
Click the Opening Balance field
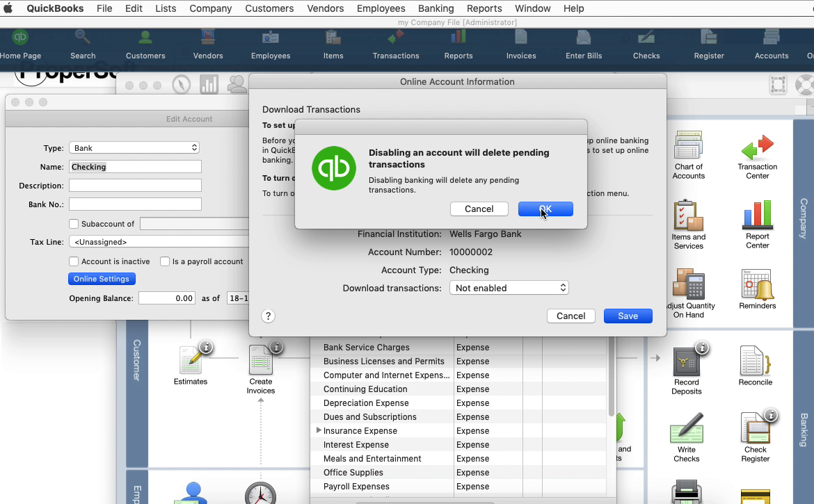[x=167, y=298]
